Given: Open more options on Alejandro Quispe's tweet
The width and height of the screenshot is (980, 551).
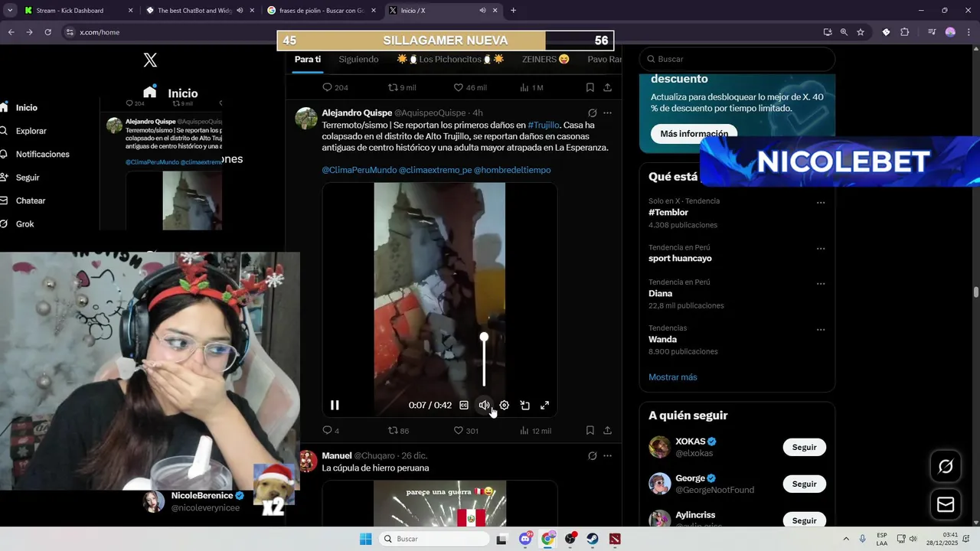Looking at the screenshot, I should click(607, 112).
